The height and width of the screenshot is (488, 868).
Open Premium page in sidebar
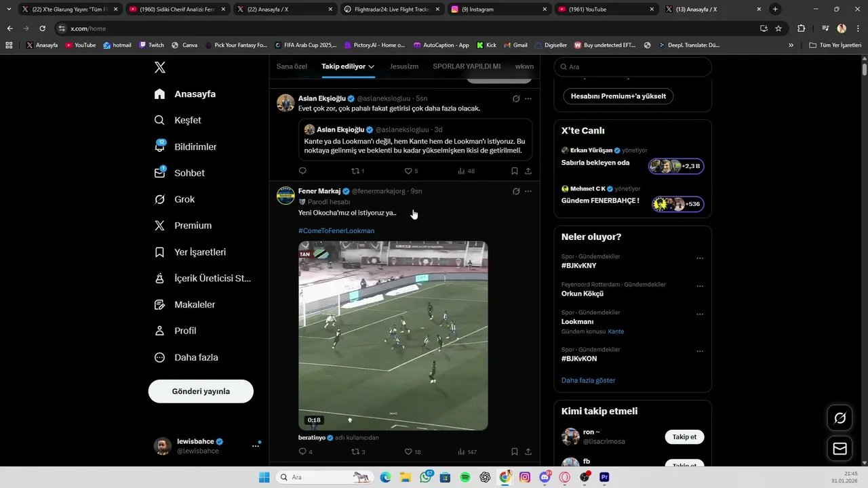point(183,226)
